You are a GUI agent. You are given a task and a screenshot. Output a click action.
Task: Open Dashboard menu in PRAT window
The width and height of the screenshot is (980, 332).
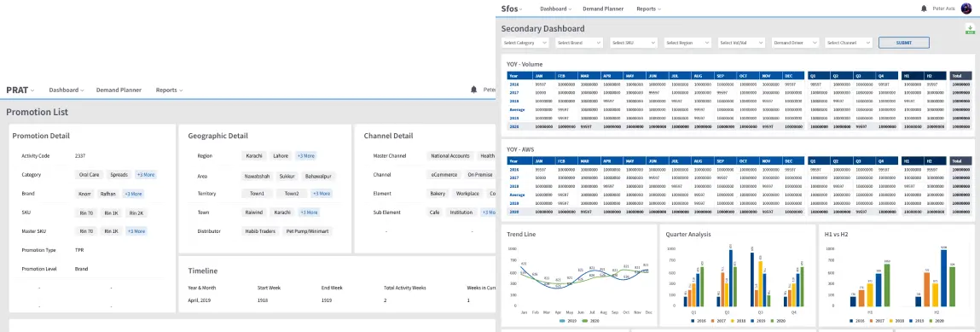[67, 90]
